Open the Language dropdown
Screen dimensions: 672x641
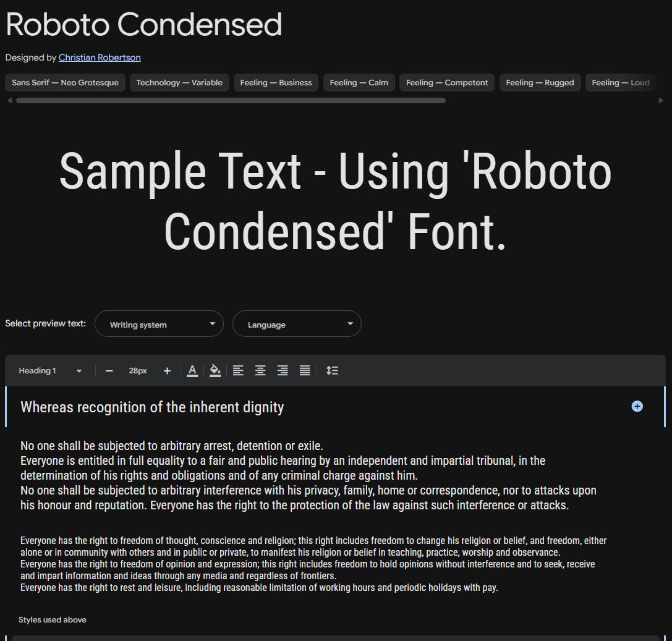click(x=297, y=323)
